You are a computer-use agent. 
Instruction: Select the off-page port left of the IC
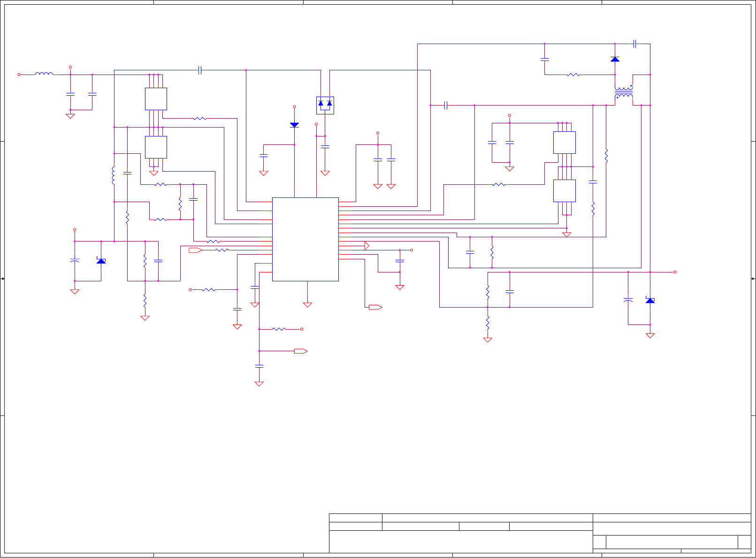click(x=195, y=250)
